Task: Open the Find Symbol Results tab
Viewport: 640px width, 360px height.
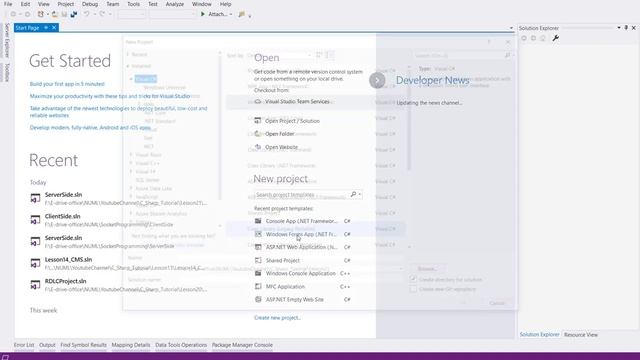Action: point(83,345)
